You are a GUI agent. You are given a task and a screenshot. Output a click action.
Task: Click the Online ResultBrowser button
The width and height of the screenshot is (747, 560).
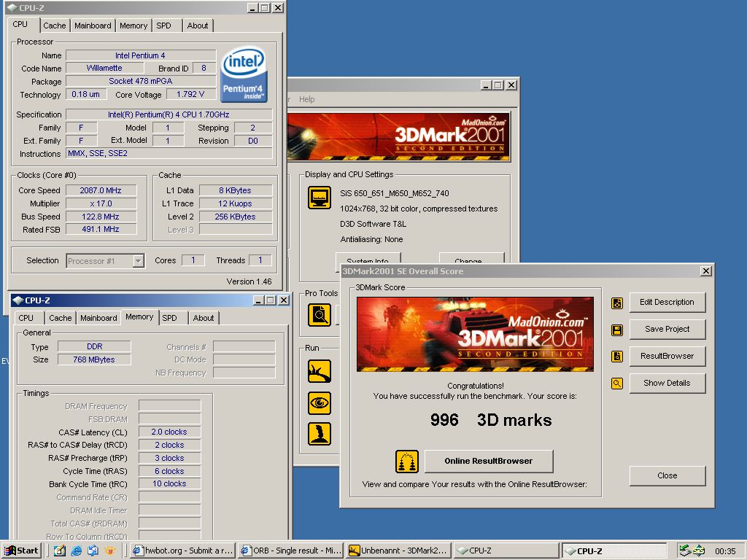click(x=489, y=461)
